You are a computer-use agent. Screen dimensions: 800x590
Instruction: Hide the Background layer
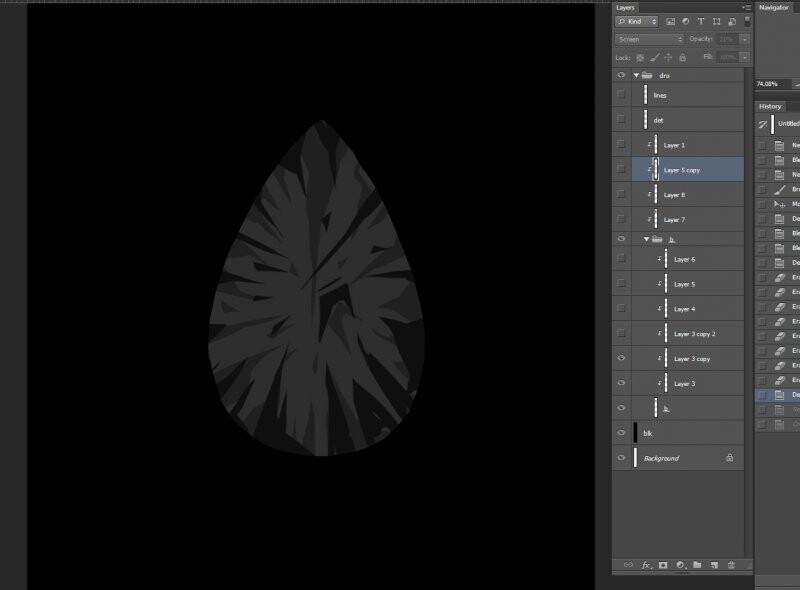click(622, 458)
